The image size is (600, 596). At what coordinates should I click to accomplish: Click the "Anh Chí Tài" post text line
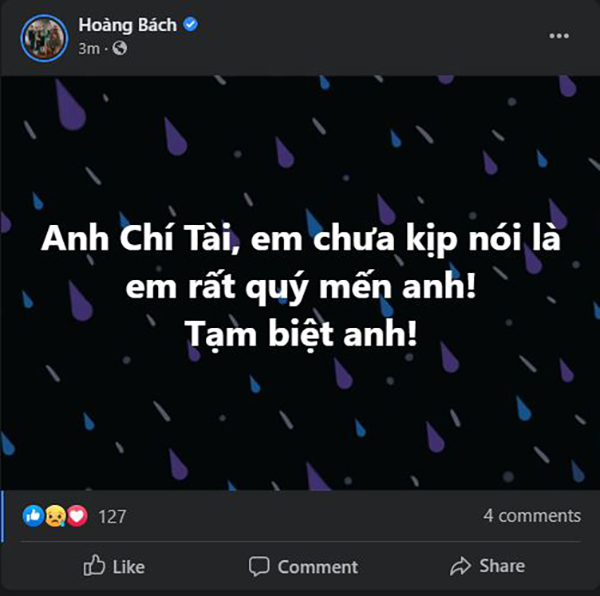click(x=301, y=239)
